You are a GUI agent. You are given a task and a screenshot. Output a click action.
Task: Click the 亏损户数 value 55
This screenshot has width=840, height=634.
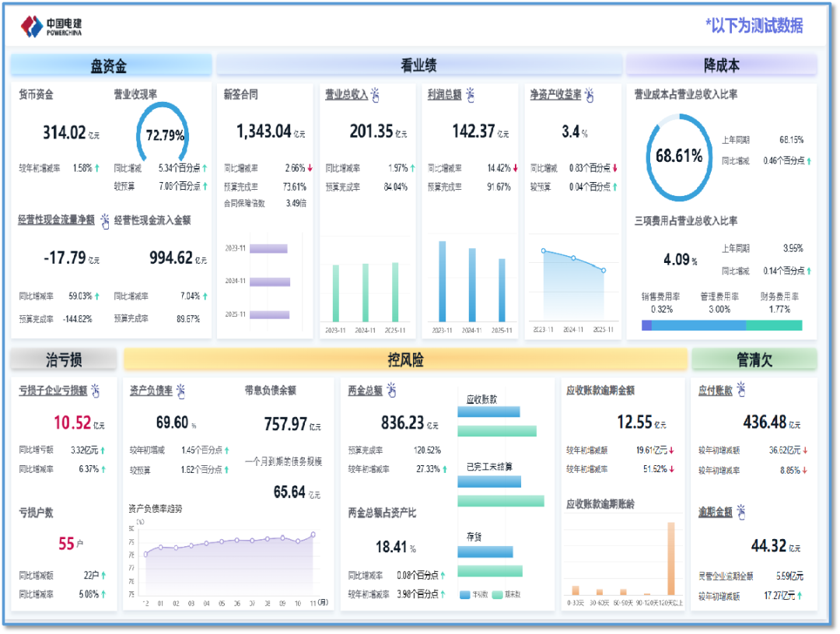click(66, 544)
